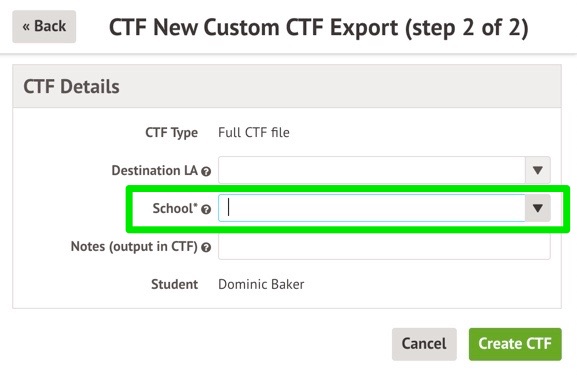The height and width of the screenshot is (375, 577).
Task: Click the Full CTF file value text
Action: [254, 132]
